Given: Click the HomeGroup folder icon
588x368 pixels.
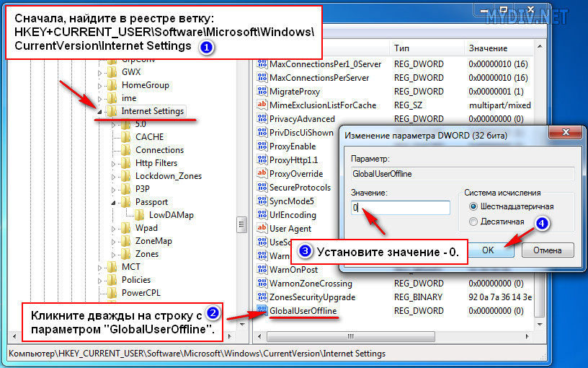Looking at the screenshot, I should tap(112, 85).
